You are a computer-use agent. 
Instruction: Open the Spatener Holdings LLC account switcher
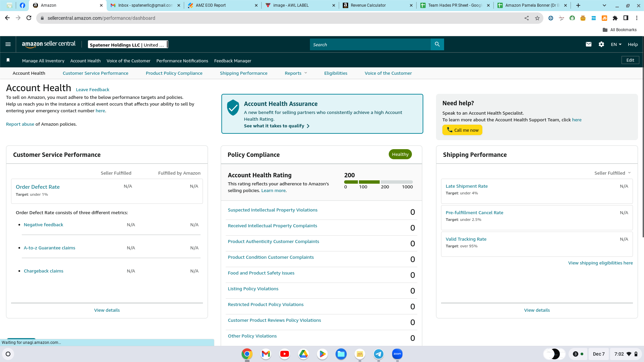(128, 45)
